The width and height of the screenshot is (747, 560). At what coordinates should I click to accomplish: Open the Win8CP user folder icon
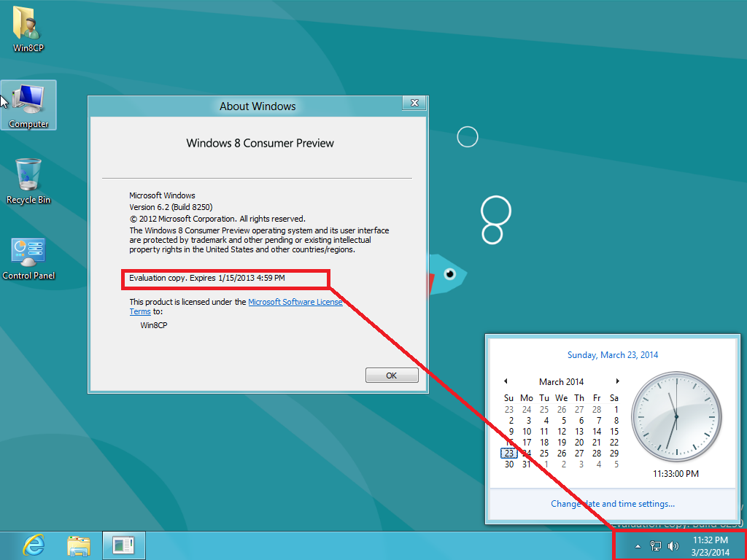click(x=28, y=28)
